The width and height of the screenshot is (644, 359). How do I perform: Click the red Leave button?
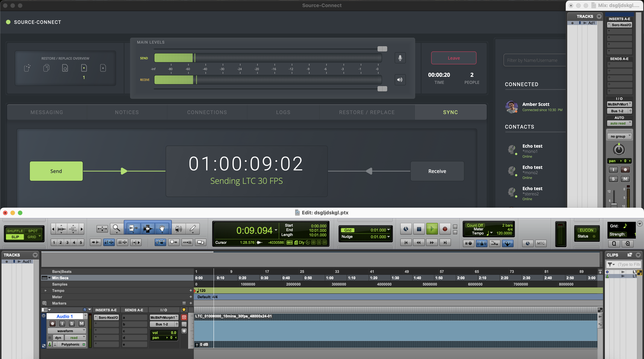point(454,58)
